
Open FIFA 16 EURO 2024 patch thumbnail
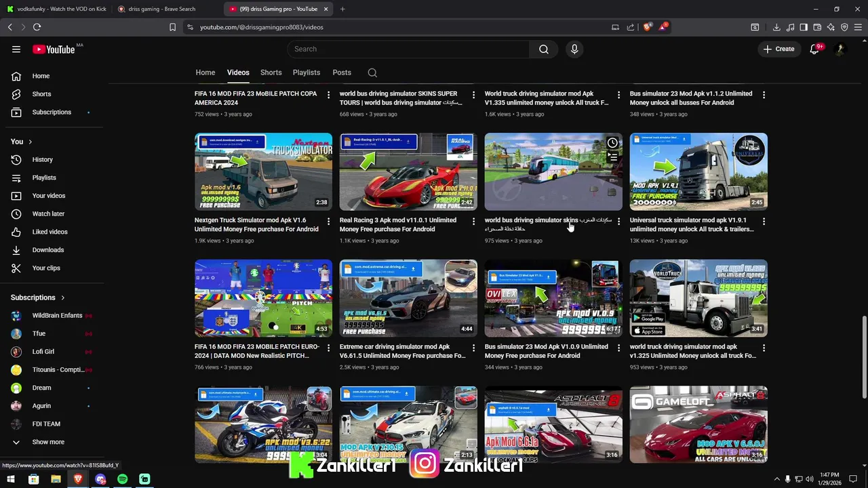(x=263, y=298)
